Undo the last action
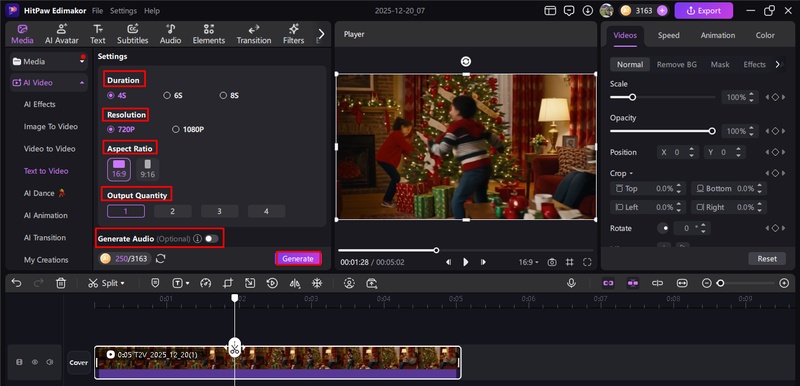This screenshot has width=800, height=386. 16,283
